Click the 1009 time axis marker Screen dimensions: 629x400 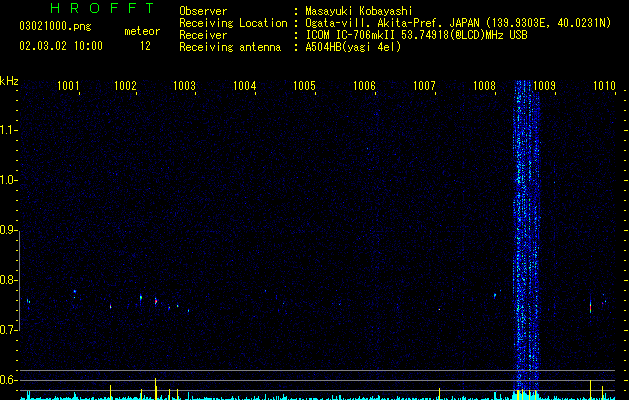[544, 85]
